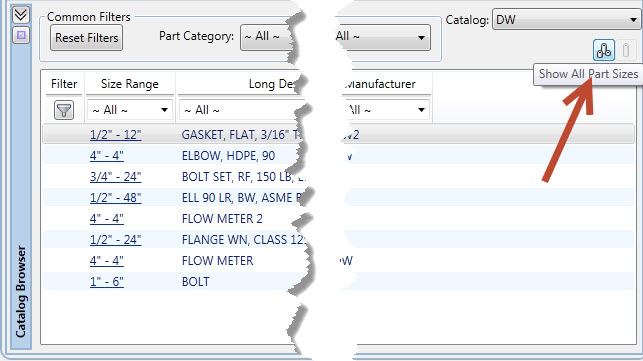Click the Catalog Browser vertical tab
Image resolution: width=643 pixels, height=361 pixels.
tap(21, 291)
